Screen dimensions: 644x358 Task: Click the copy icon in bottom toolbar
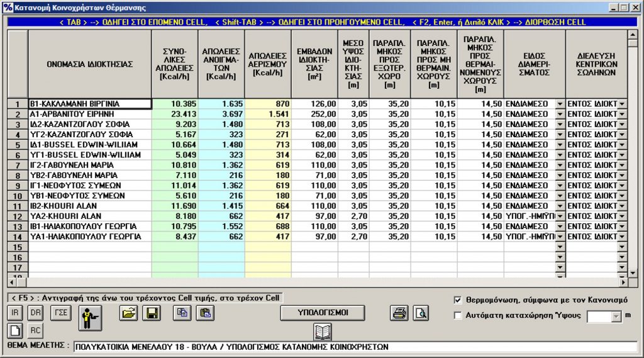tap(182, 313)
